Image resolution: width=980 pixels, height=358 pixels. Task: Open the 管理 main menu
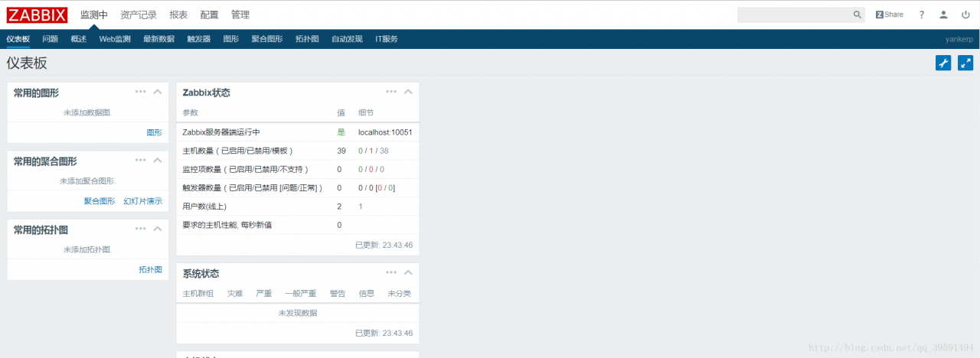coord(240,15)
